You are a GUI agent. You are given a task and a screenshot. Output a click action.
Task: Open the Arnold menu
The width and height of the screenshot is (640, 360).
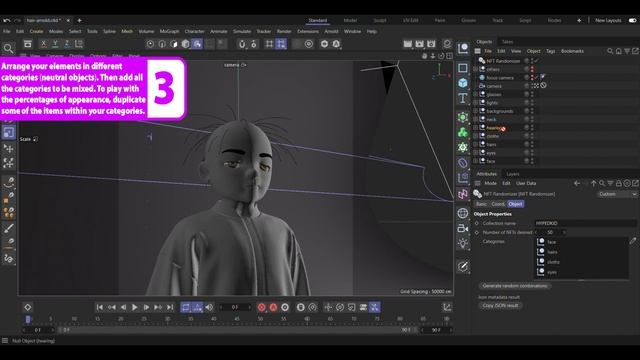click(331, 31)
